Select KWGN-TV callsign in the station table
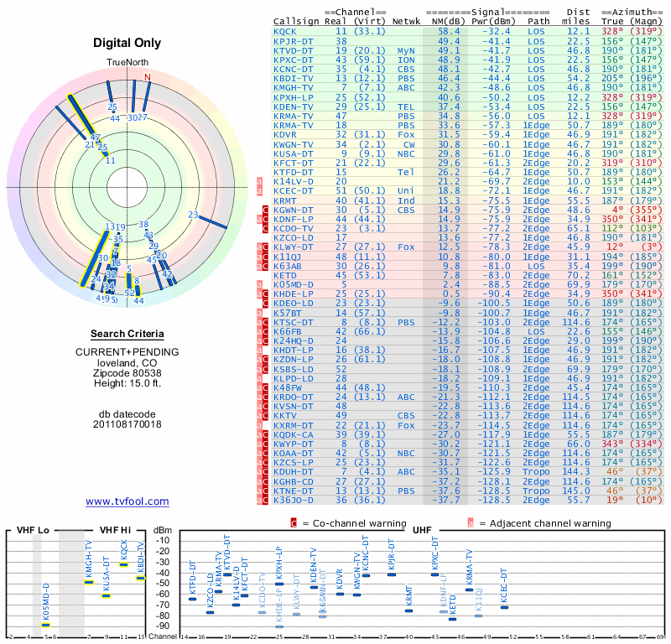This screenshot has width=671, height=644. click(x=293, y=144)
